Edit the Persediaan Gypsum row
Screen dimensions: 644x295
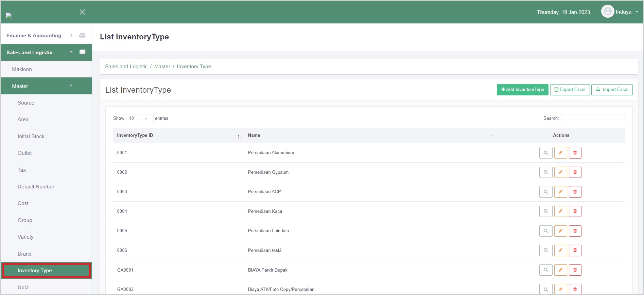[560, 172]
